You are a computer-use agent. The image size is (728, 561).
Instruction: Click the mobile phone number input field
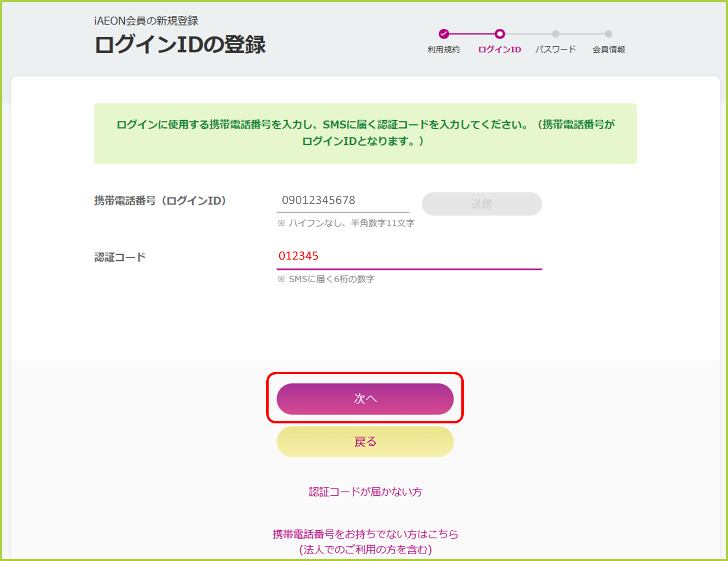343,200
